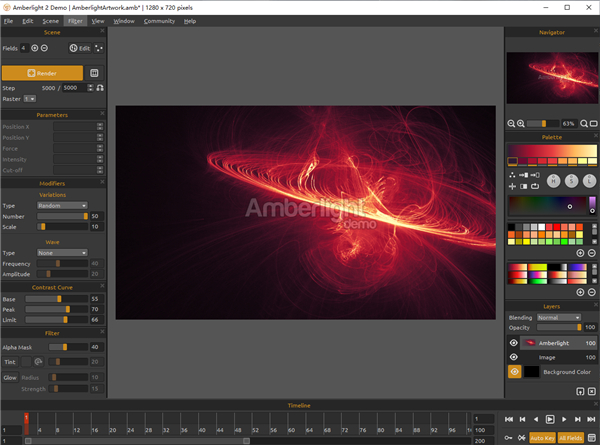This screenshot has width=600, height=445.
Task: Click the Edit fields button
Action: [x=80, y=47]
